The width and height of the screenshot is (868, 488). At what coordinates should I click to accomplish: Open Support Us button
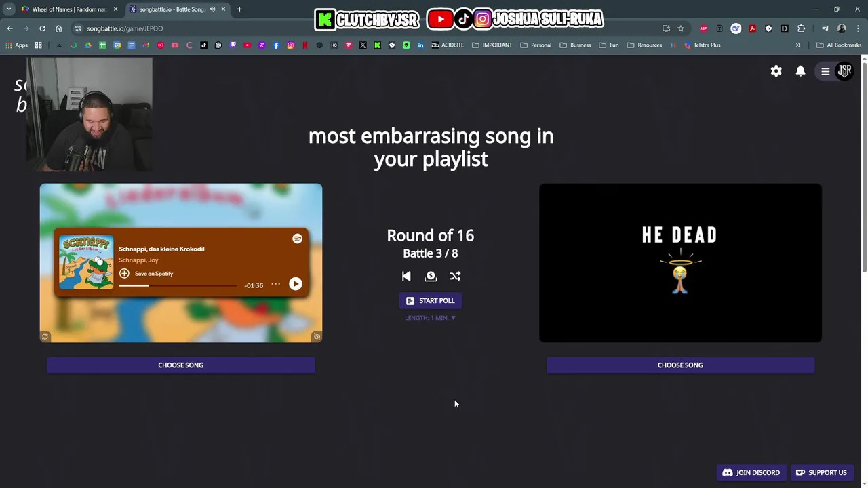click(821, 472)
